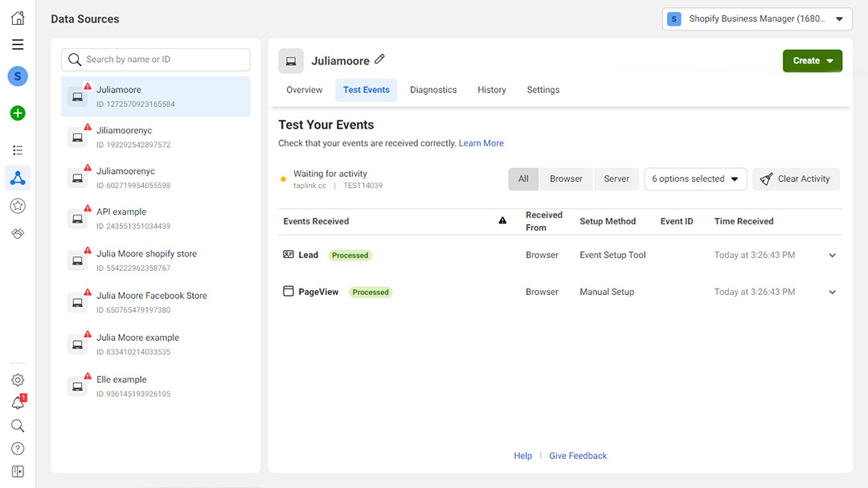The image size is (868, 488).
Task: Select the Server filter toggle
Action: (x=616, y=179)
